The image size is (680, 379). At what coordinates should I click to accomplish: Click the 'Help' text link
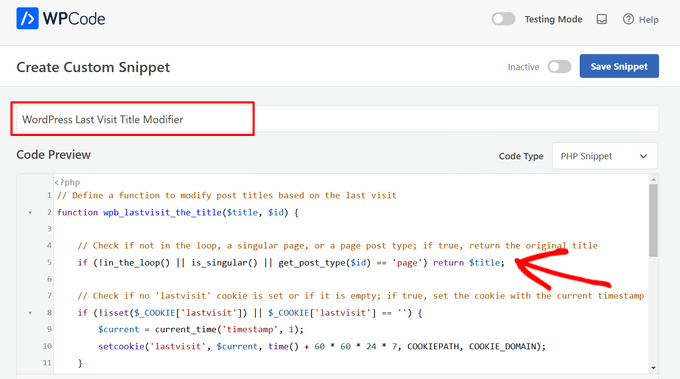(x=648, y=20)
